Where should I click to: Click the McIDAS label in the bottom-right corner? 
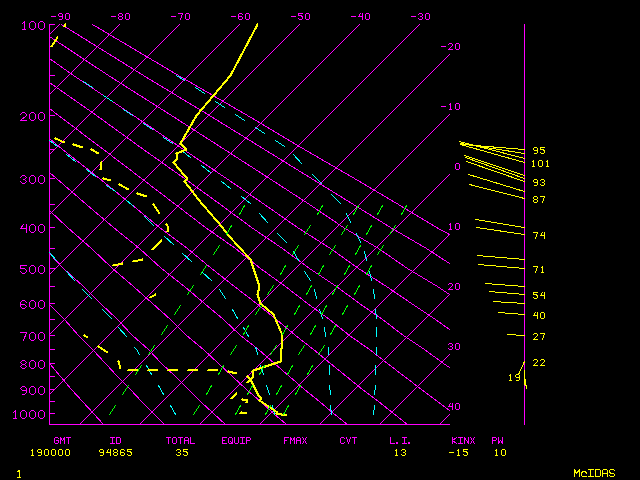pyautogui.click(x=594, y=472)
